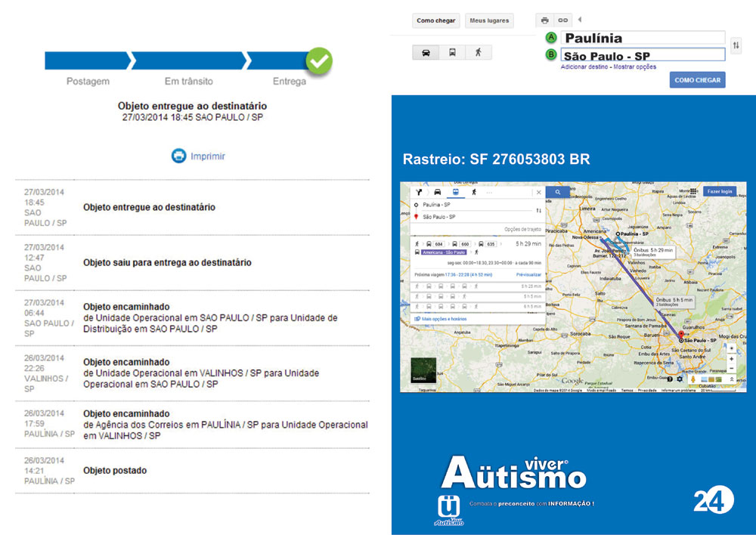The image size is (756, 535).
Task: Open the Meus lugares tab
Action: click(x=488, y=21)
